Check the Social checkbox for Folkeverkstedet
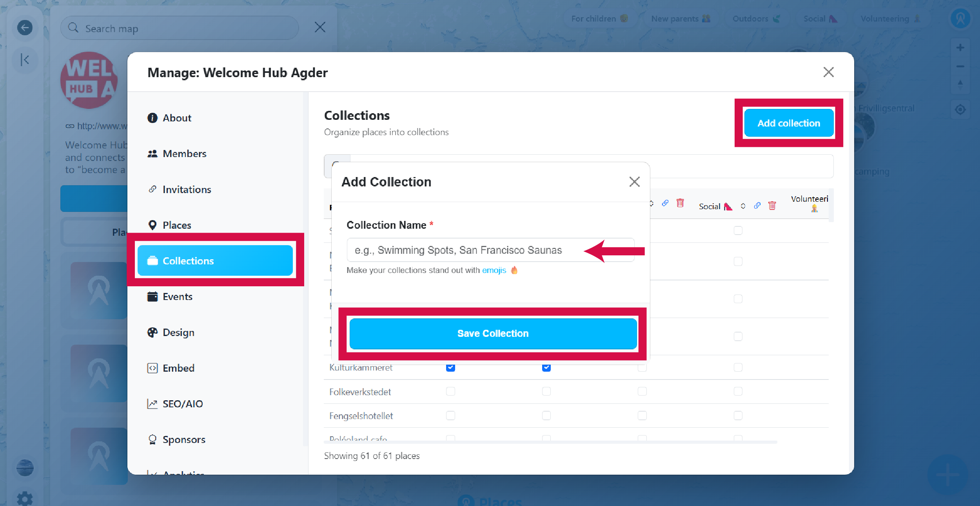The image size is (980, 506). 738,391
